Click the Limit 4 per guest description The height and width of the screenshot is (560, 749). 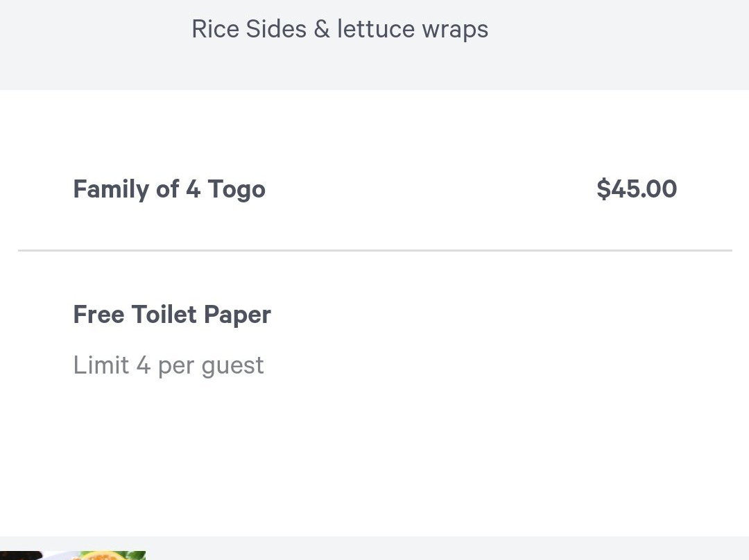(169, 365)
